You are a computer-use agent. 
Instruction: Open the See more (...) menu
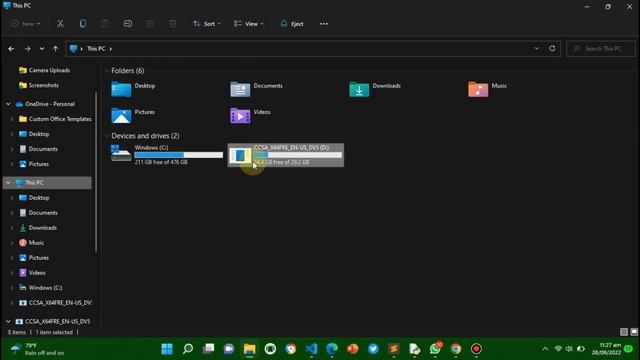coord(324,24)
